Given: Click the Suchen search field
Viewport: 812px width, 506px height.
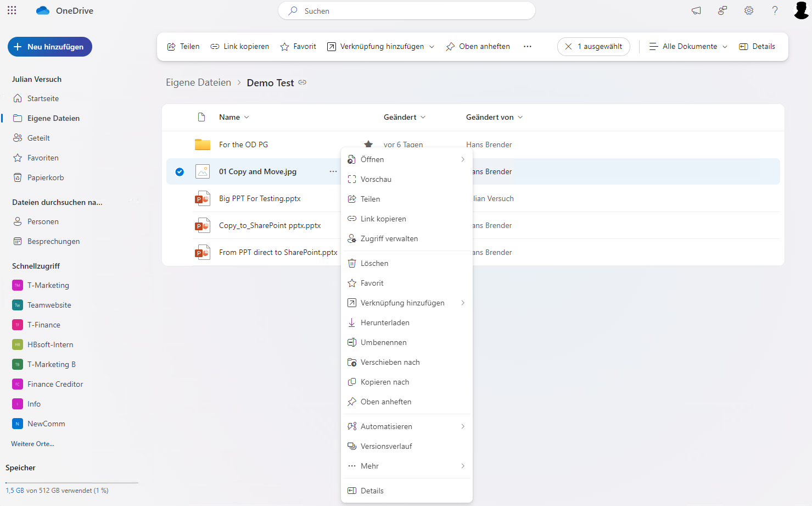Looking at the screenshot, I should click(x=406, y=11).
